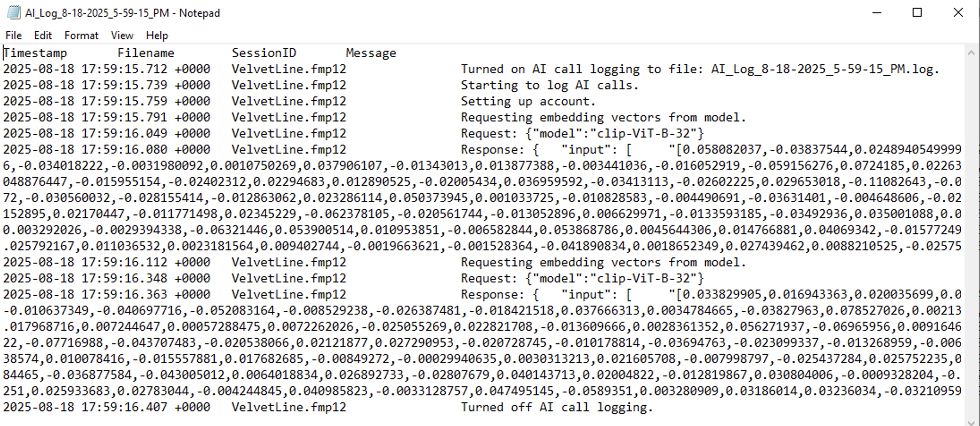Viewport: 980px width, 426px height.
Task: Close the AI_Log Notepad window
Action: [x=958, y=13]
